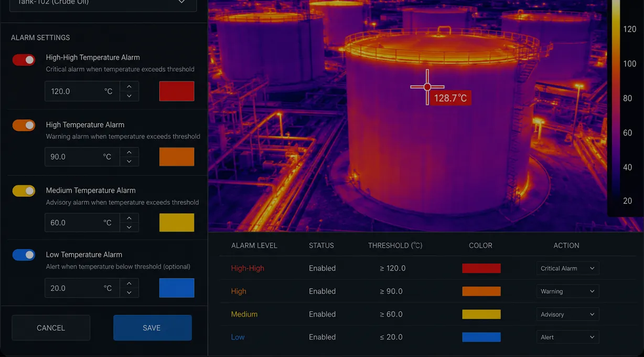Click the COLOR column header
This screenshot has height=357, width=644.
481,246
